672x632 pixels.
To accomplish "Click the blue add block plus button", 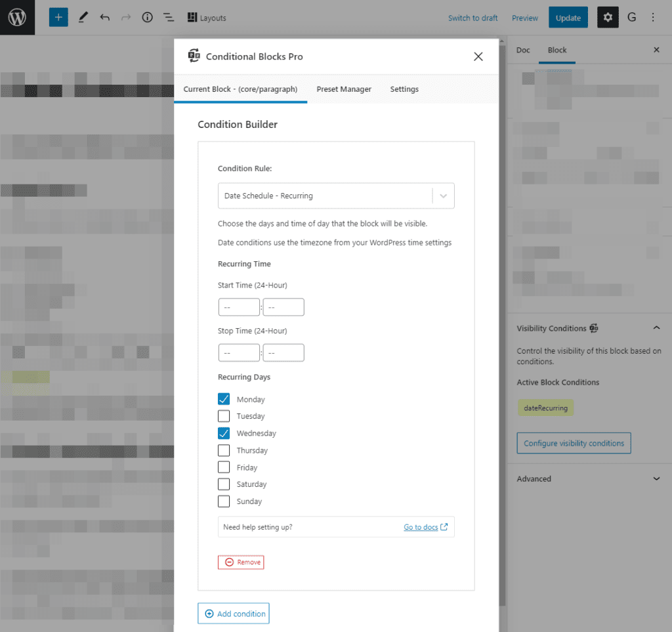I will (58, 18).
